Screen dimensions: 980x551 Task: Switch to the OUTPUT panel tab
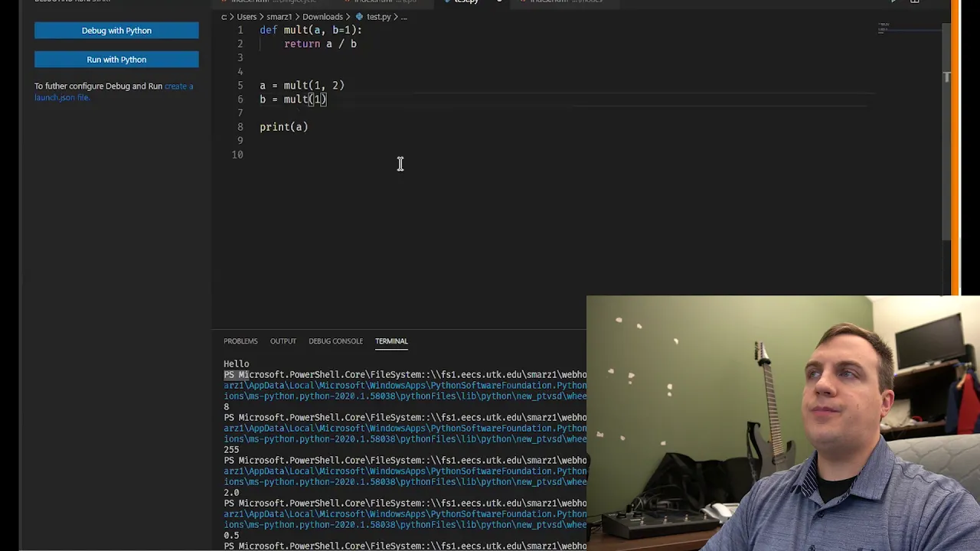click(x=283, y=341)
